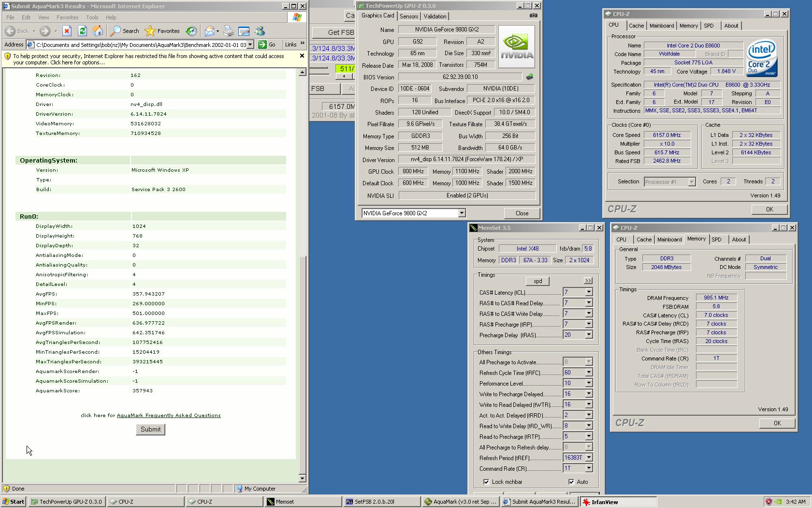Viewport: 812px width, 508px height.
Task: Click the IE Edit page icon
Action: click(244, 31)
